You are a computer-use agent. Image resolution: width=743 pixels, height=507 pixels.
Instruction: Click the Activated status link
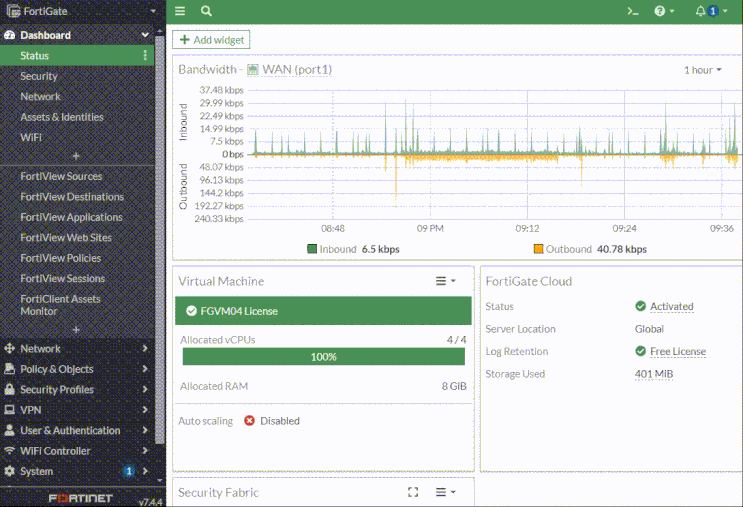(x=671, y=307)
